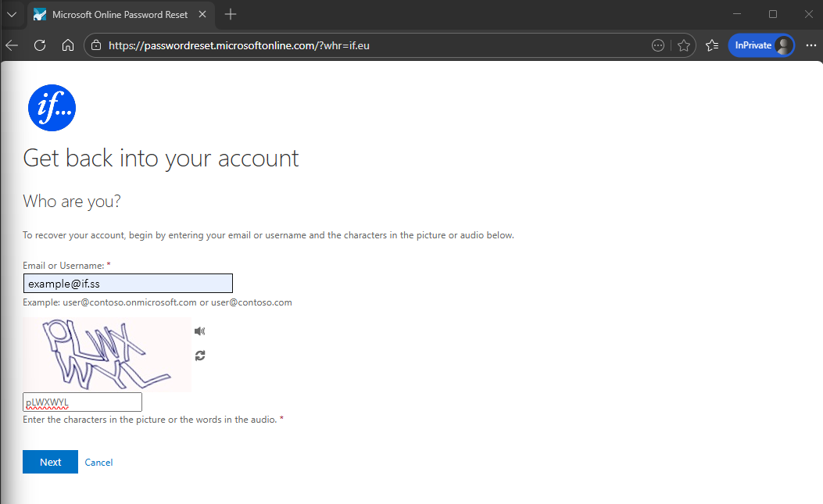Click the Cancel link
The height and width of the screenshot is (504, 823).
98,463
